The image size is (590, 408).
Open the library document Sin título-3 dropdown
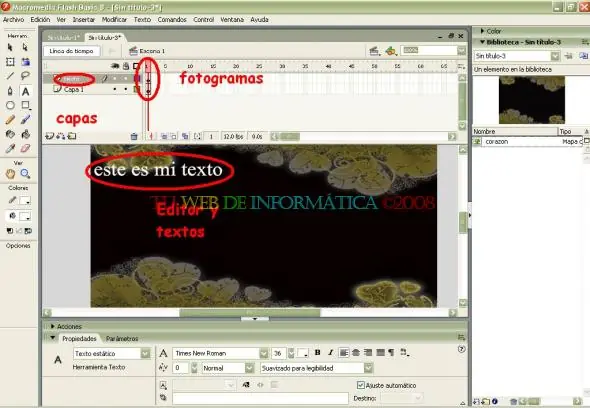pyautogui.click(x=555, y=56)
